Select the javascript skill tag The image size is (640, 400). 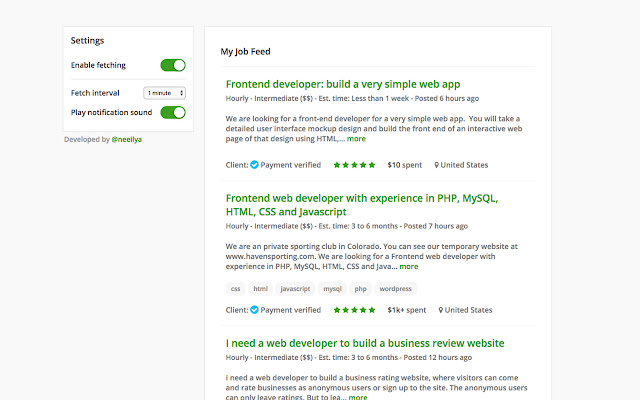coord(295,289)
